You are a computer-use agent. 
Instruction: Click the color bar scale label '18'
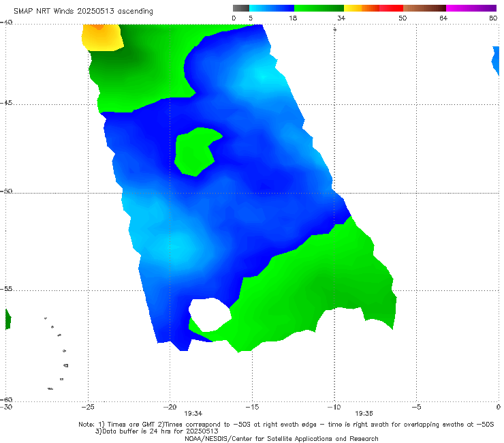point(293,18)
